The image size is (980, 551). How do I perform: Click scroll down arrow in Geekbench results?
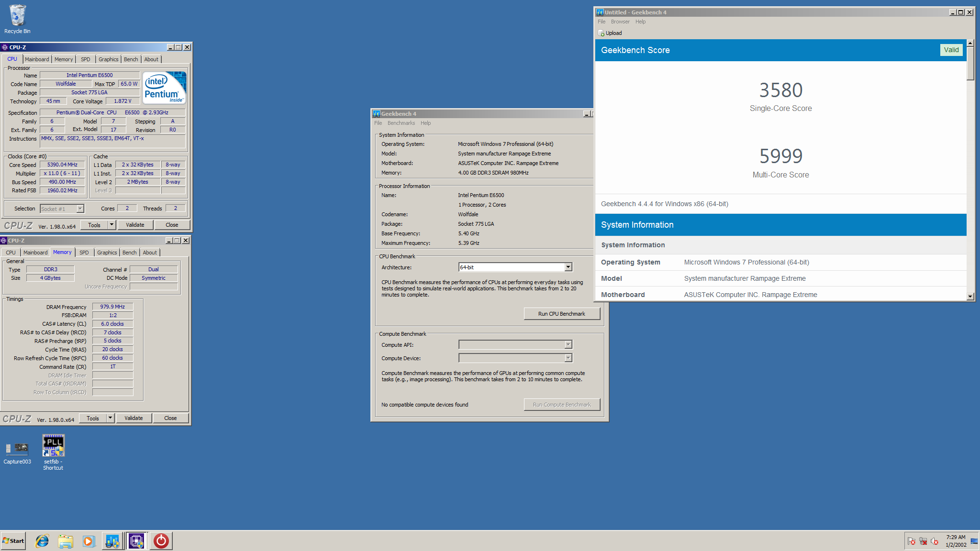970,297
